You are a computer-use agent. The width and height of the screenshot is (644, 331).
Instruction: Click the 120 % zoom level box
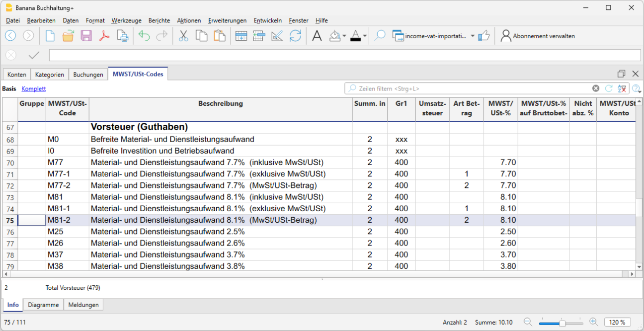(618, 322)
